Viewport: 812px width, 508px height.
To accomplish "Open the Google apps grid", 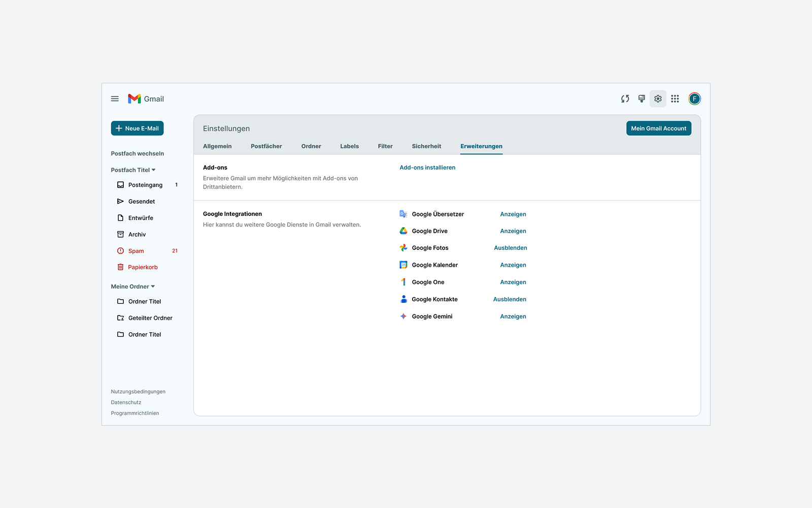I will (x=675, y=99).
